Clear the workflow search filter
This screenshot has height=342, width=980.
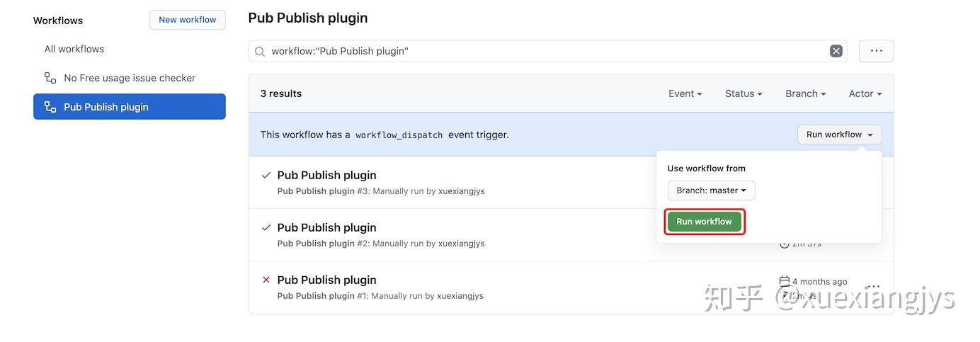836,51
